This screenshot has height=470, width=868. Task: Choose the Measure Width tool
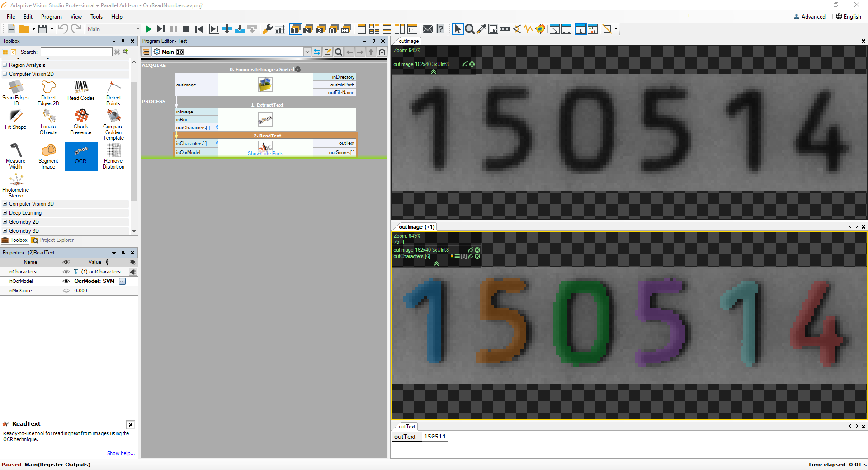coord(16,156)
